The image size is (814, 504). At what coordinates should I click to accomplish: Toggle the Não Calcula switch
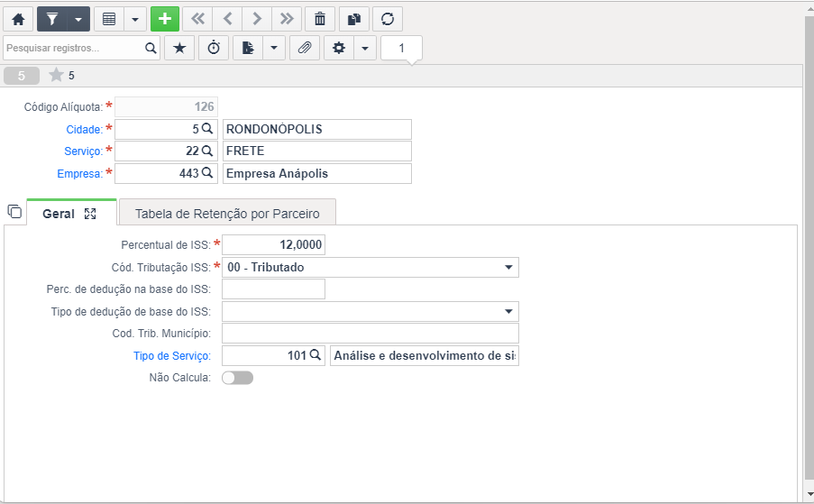pyautogui.click(x=237, y=378)
